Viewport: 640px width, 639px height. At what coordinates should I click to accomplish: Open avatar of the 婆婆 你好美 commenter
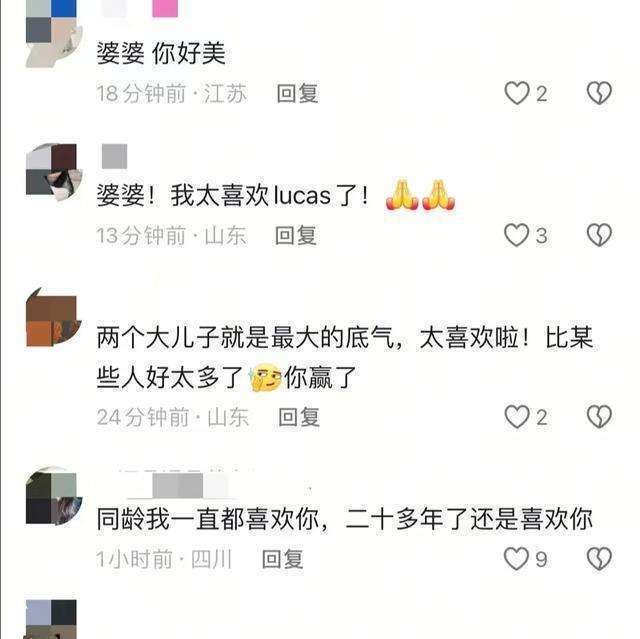pyautogui.click(x=53, y=33)
